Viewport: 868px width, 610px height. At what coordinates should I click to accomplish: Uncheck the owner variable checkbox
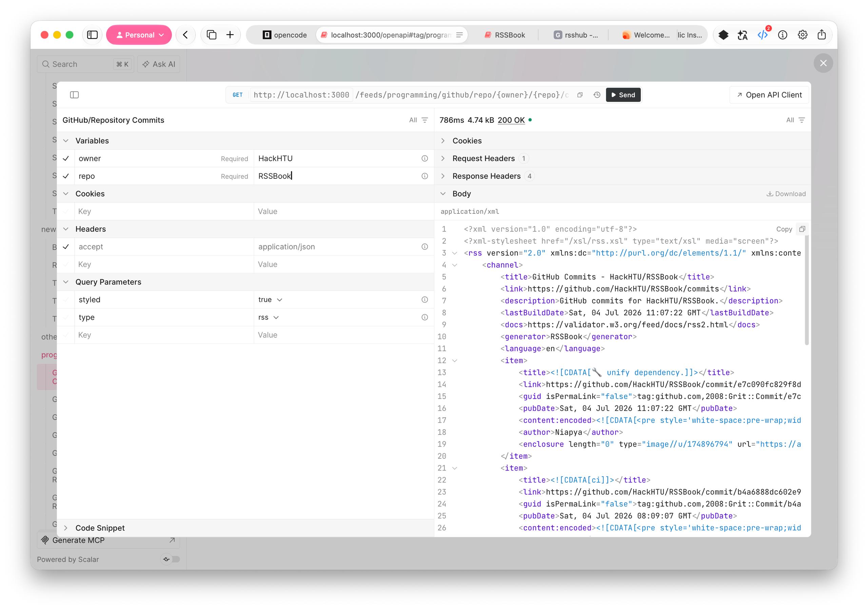[x=66, y=158]
